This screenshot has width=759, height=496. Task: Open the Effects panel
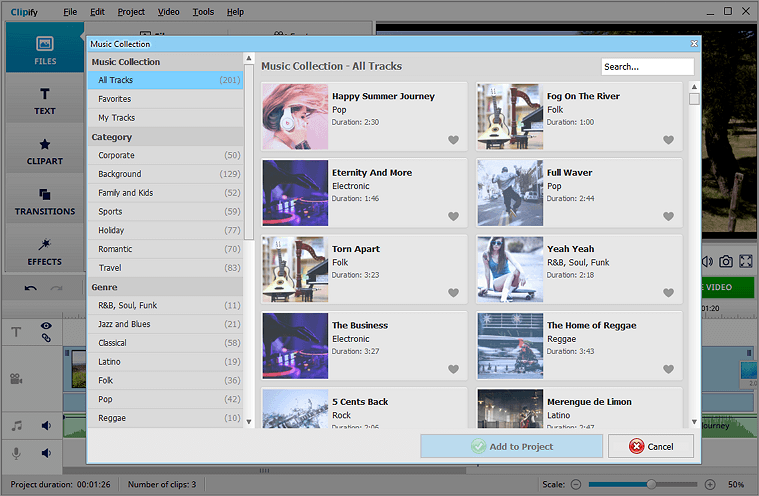tap(45, 251)
